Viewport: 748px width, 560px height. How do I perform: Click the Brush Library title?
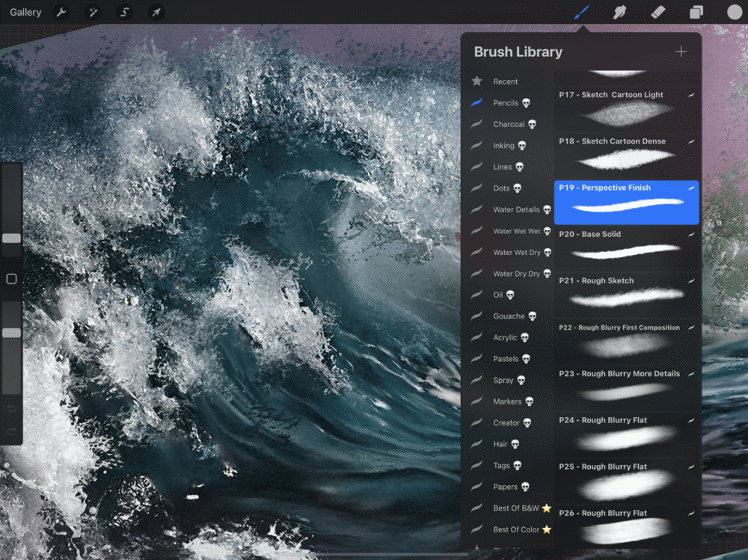(518, 52)
